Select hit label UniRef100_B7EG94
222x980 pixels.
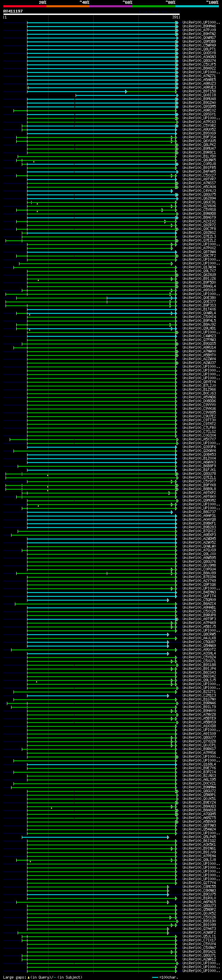click(x=199, y=577)
